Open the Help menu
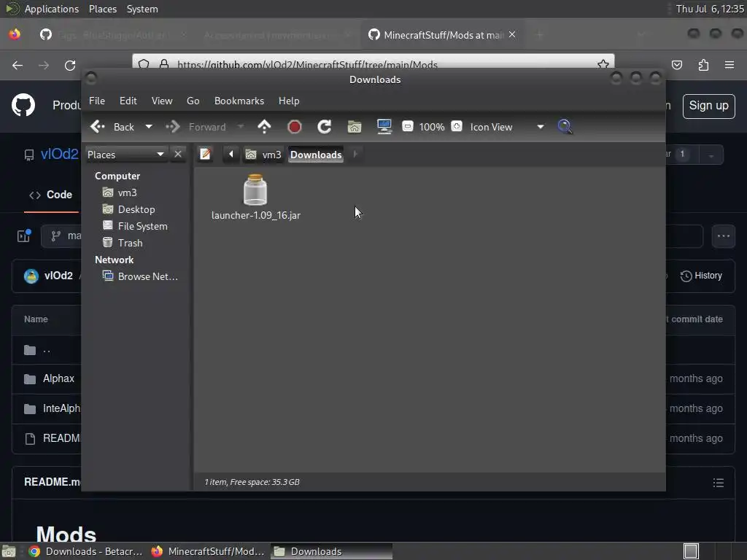The height and width of the screenshot is (560, 747). pos(289,101)
